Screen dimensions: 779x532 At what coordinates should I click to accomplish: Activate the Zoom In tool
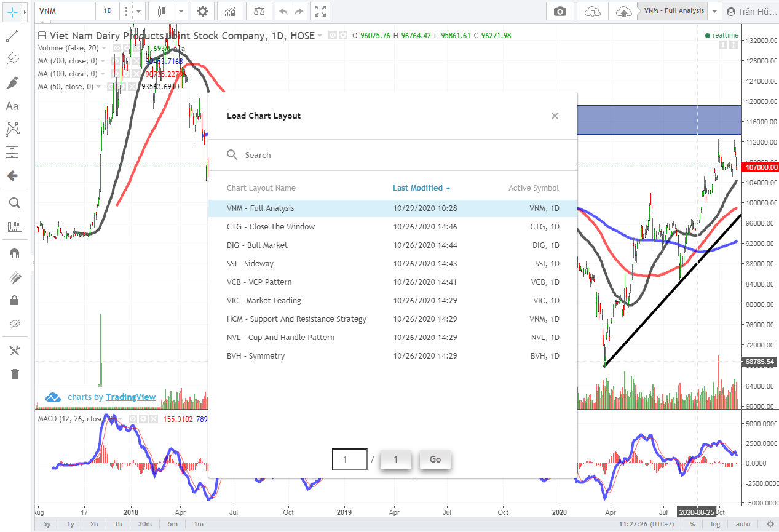(14, 202)
